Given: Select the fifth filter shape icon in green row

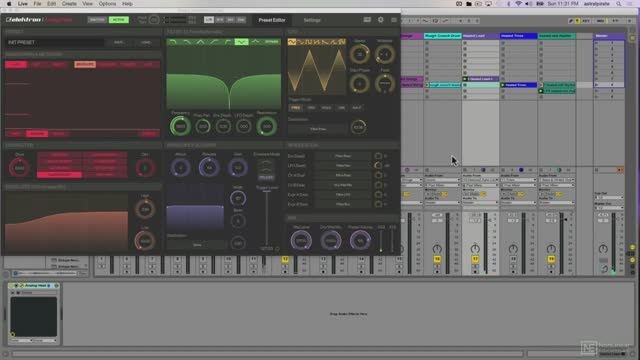Looking at the screenshot, I should (x=228, y=42).
